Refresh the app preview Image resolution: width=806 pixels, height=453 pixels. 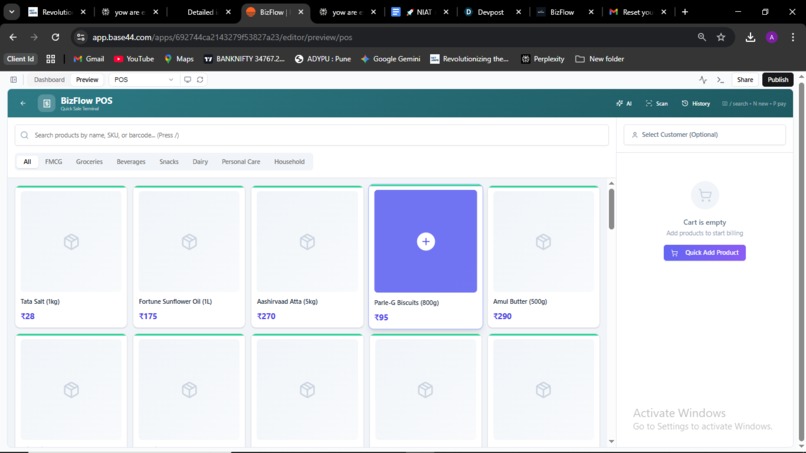[200, 80]
